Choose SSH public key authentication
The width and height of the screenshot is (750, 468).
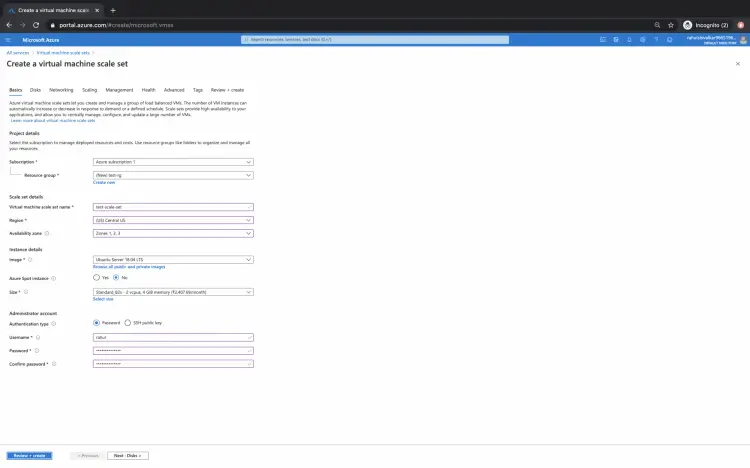click(128, 323)
